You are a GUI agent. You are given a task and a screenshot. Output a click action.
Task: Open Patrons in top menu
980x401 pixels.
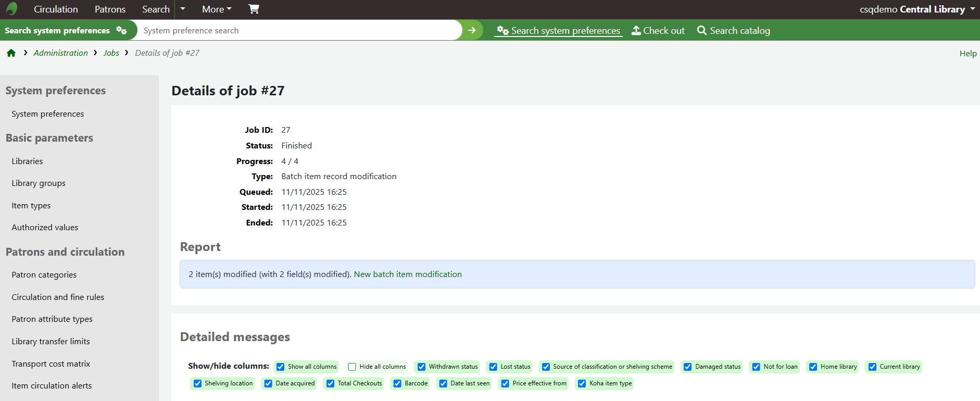pos(110,9)
